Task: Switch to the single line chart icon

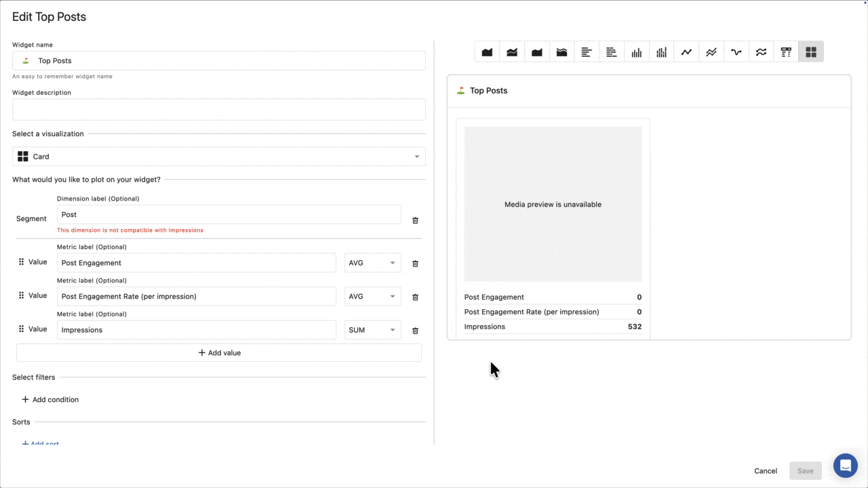Action: point(686,52)
